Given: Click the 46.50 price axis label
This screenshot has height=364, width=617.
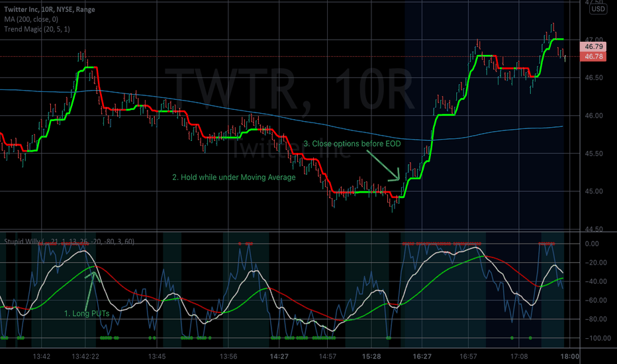Looking at the screenshot, I should (593, 78).
